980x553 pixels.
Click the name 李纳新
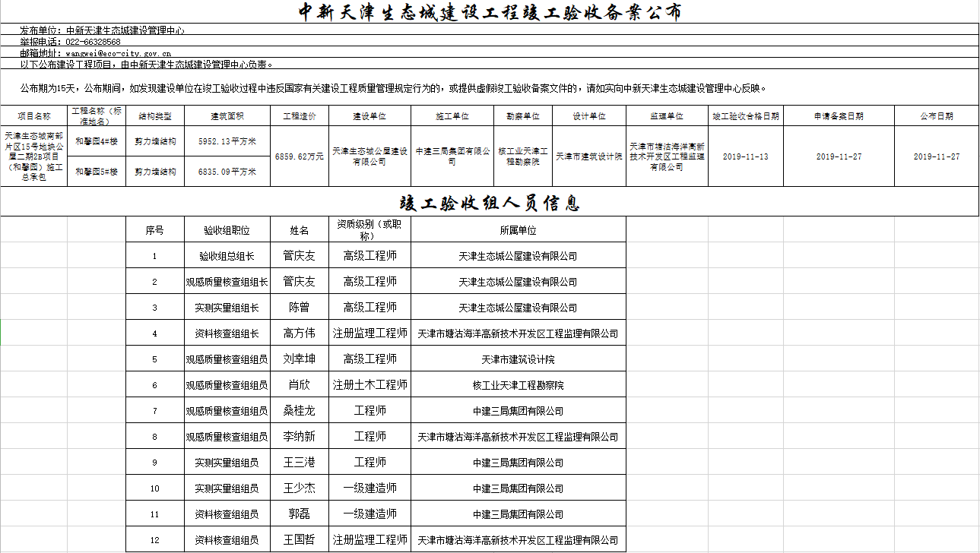coord(300,437)
